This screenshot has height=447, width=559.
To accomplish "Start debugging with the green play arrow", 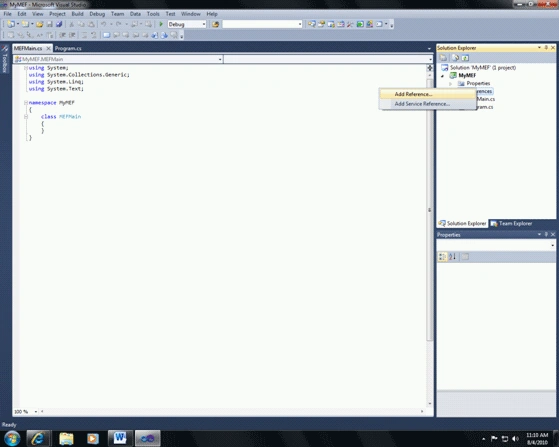I will coord(161,24).
